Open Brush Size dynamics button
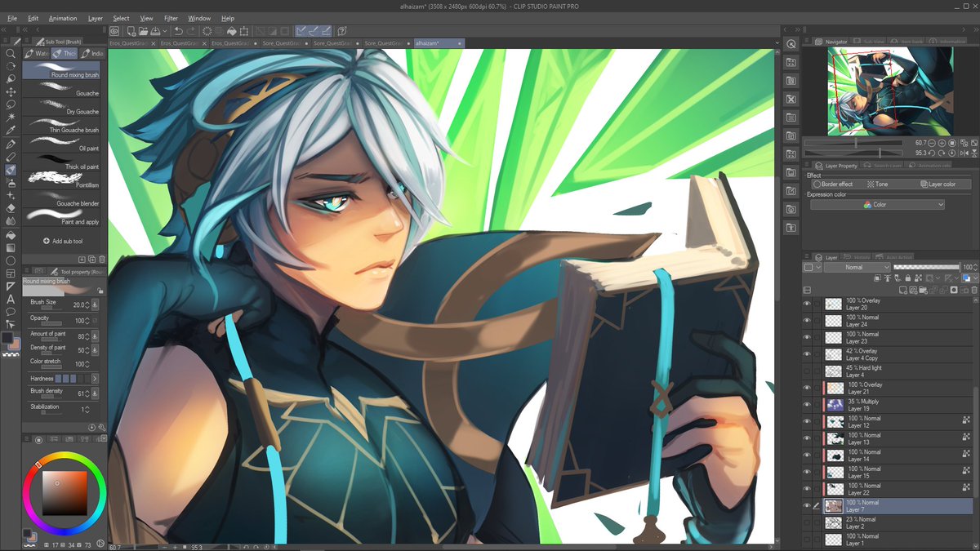 coord(95,304)
